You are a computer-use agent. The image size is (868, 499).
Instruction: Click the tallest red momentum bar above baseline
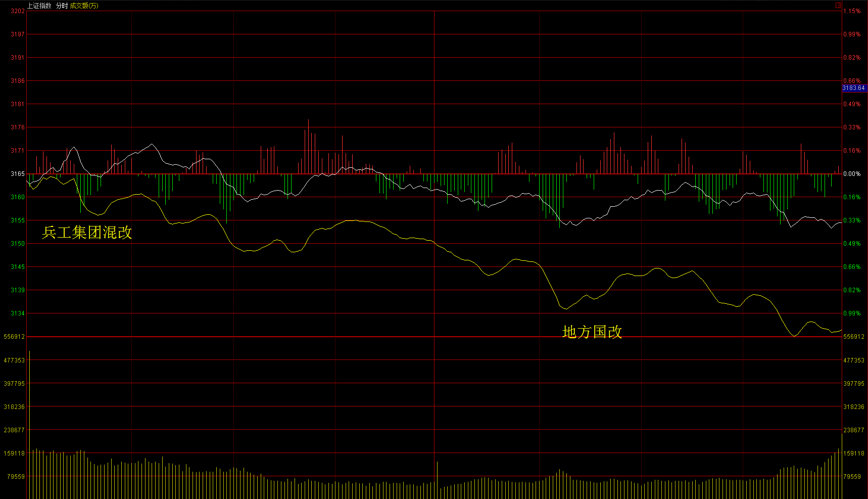308,147
